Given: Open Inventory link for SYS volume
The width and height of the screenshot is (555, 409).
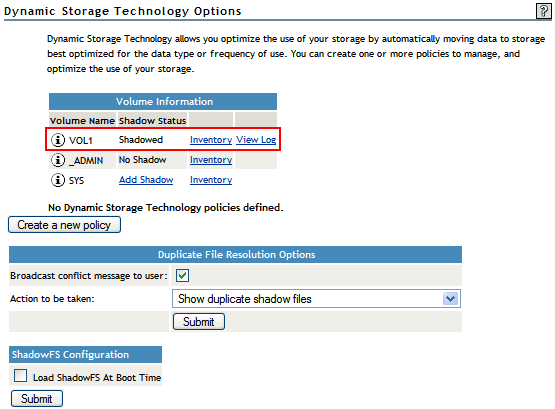Looking at the screenshot, I should pyautogui.click(x=211, y=180).
